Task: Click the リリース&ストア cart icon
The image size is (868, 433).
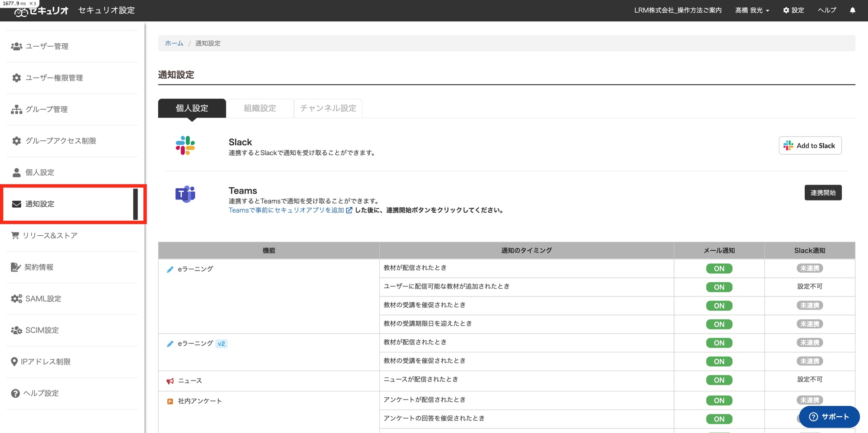Action: coord(15,235)
